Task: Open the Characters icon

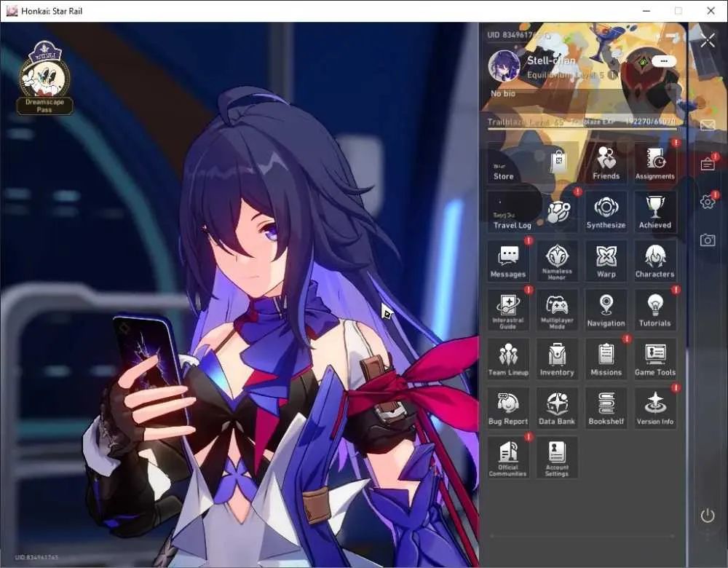Action: 654,261
